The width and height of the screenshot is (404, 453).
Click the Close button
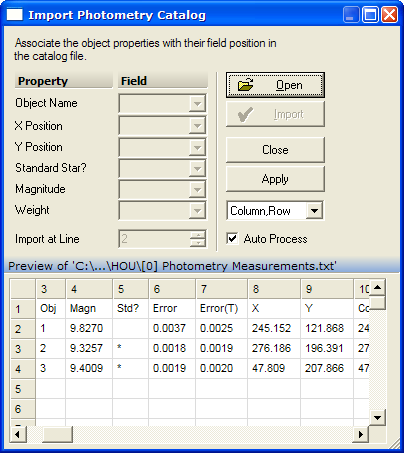pos(275,150)
